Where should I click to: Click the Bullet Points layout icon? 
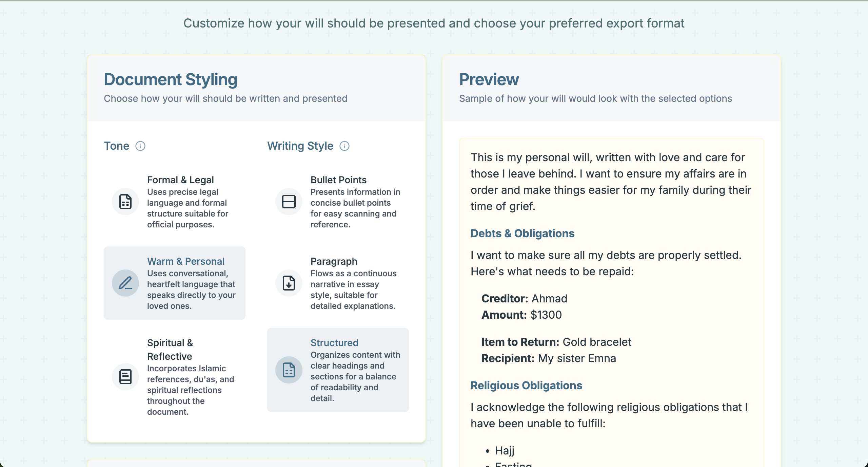point(289,202)
